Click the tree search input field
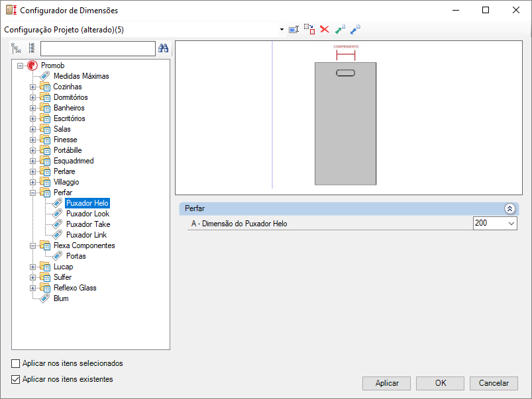 click(x=97, y=48)
